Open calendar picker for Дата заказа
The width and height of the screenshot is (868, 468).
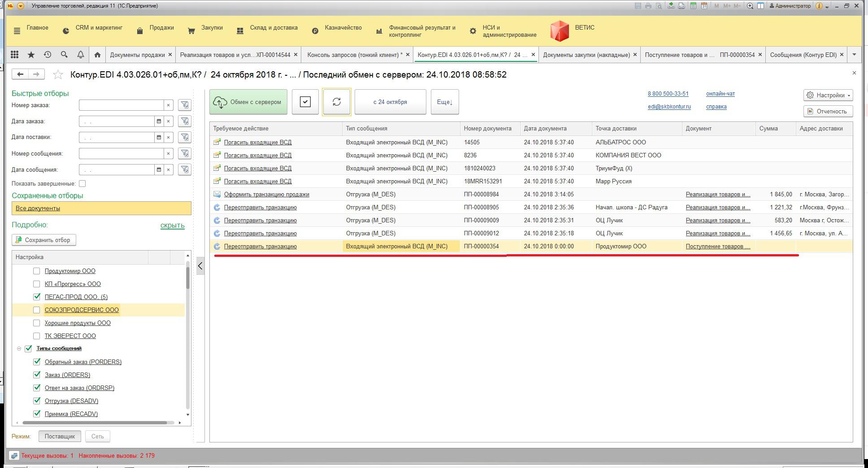tap(159, 121)
